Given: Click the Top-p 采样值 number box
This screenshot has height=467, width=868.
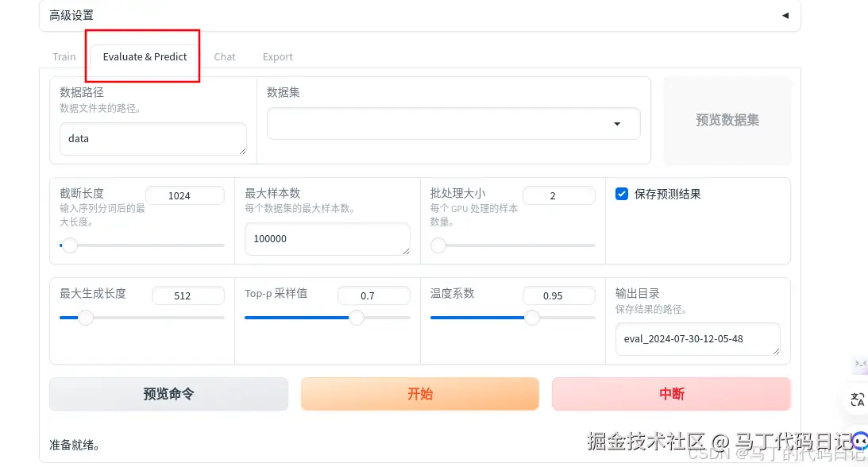Looking at the screenshot, I should (374, 295).
